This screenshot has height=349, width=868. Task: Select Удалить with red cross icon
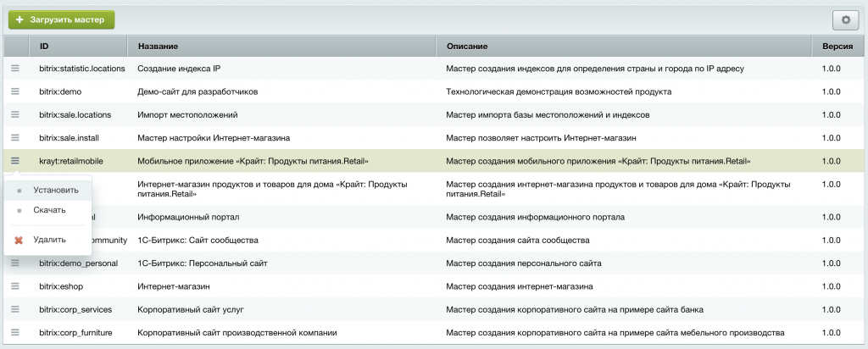[x=47, y=240]
